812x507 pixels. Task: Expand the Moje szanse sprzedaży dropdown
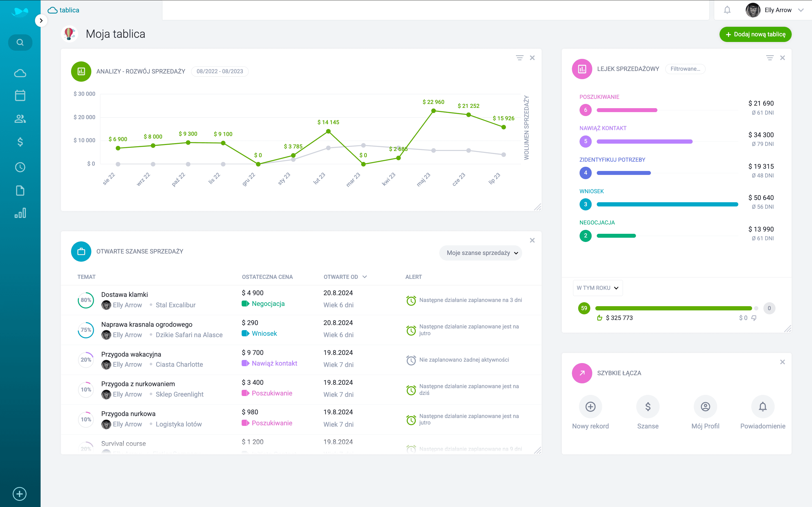pyautogui.click(x=480, y=253)
